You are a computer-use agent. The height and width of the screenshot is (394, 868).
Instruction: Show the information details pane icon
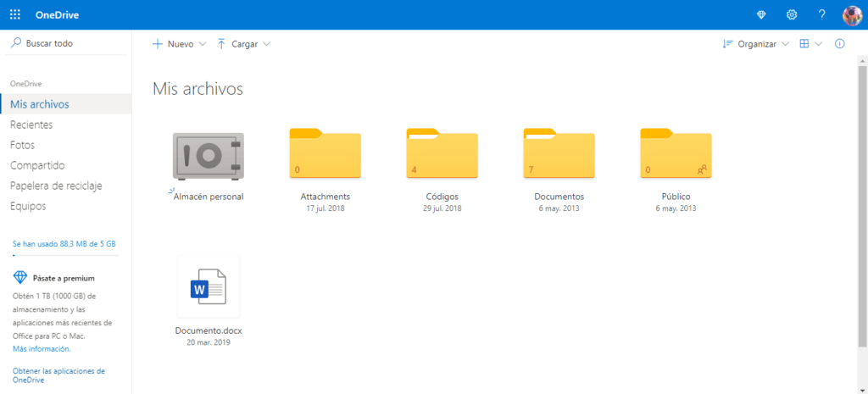(x=840, y=44)
